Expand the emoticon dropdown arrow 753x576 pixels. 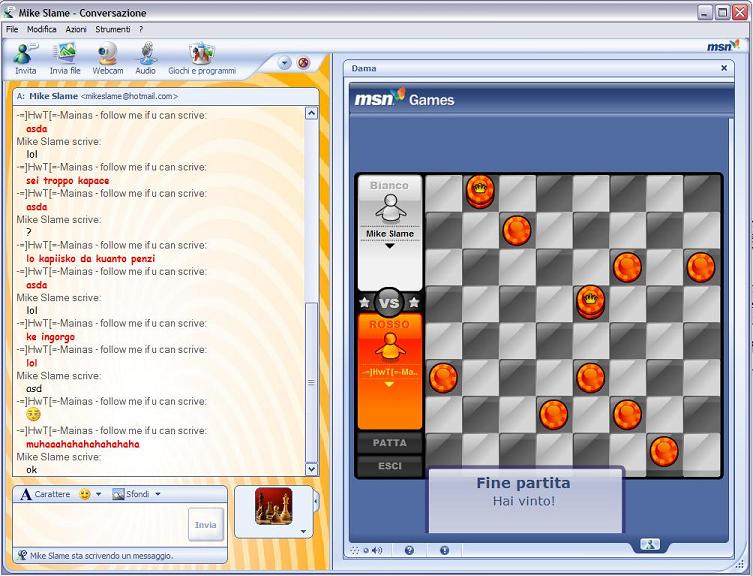tap(98, 494)
